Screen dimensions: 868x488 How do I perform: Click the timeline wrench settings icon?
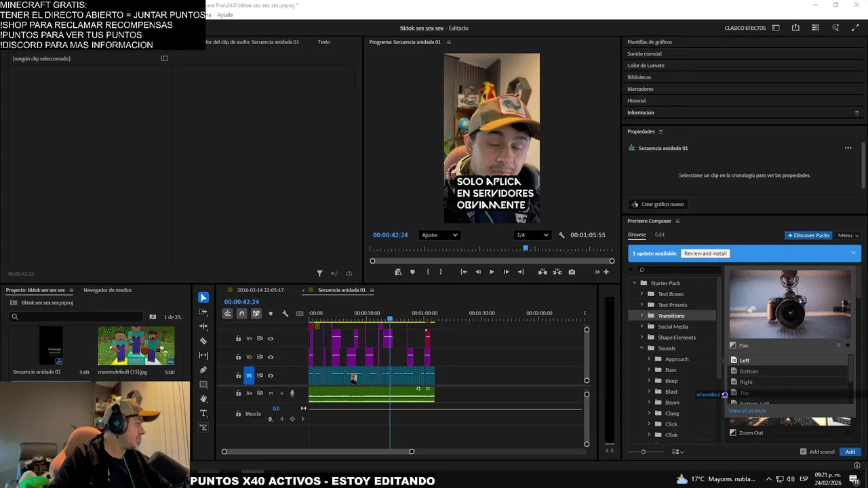tap(285, 313)
